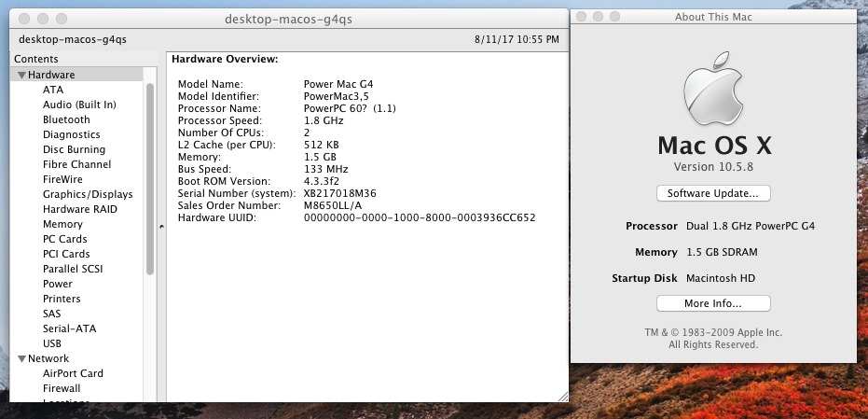The width and height of the screenshot is (868, 419).
Task: Click the Hardware Overview heading
Action: tap(225, 59)
